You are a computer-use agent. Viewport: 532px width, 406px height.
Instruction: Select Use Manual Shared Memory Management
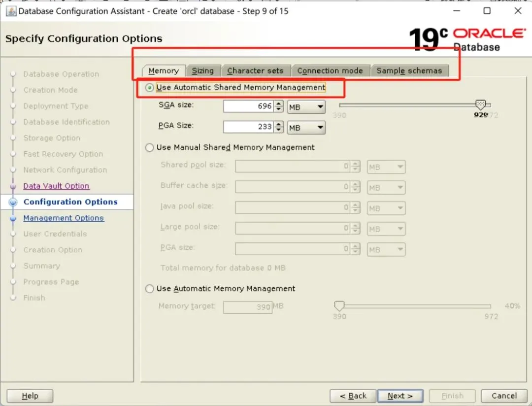point(149,148)
